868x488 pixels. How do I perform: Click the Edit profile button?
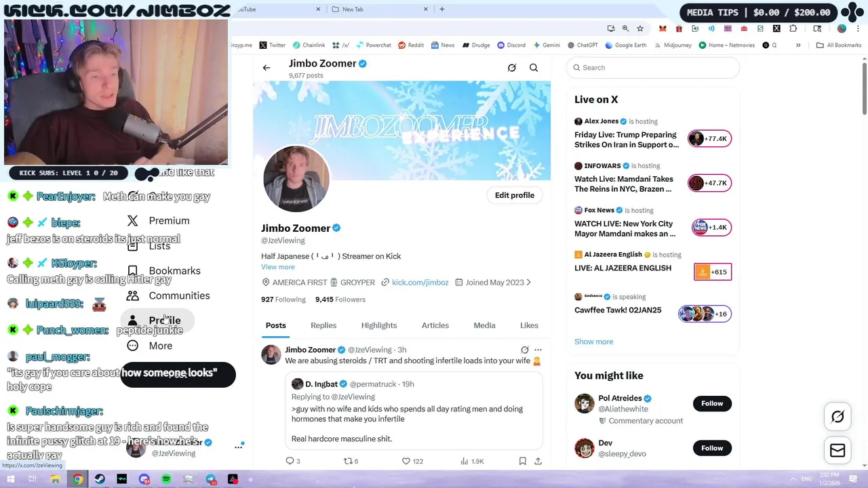tap(515, 195)
